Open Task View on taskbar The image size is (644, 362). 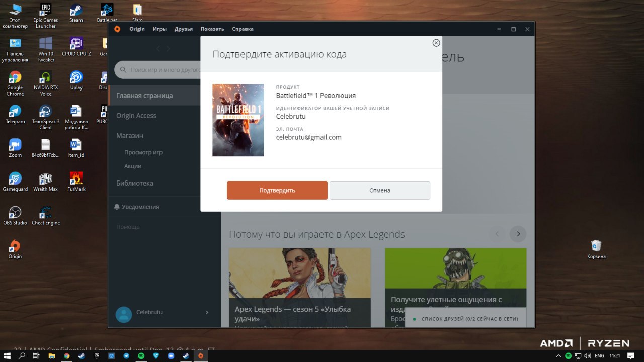click(36, 356)
